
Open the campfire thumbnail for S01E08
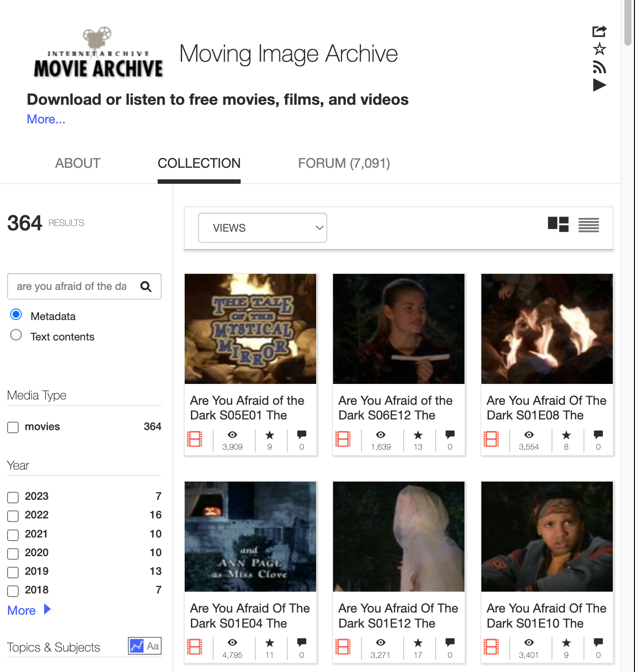click(547, 329)
